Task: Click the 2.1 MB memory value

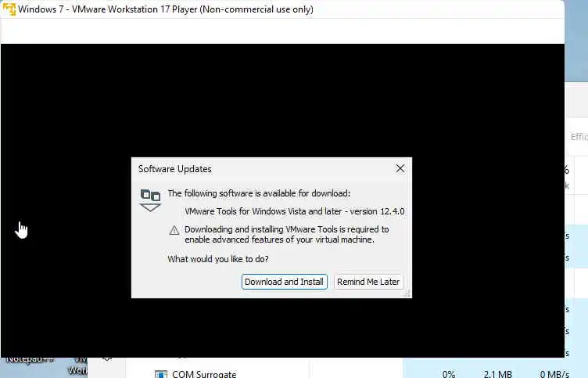Action: 497,374
